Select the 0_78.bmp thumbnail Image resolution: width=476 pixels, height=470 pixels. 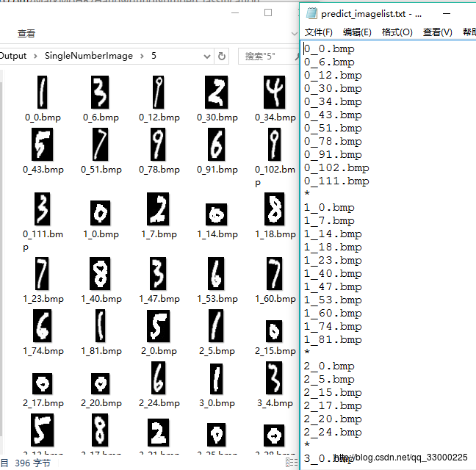[158, 145]
